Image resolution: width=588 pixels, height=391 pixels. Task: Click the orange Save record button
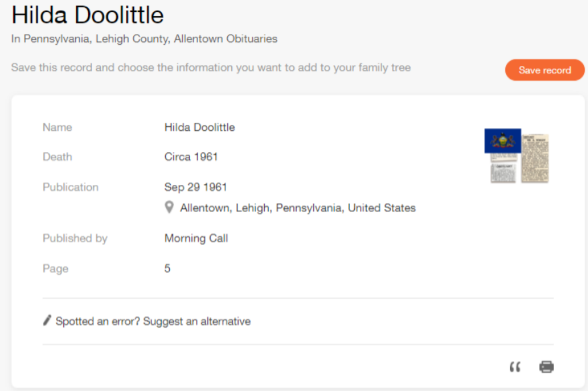(x=545, y=70)
